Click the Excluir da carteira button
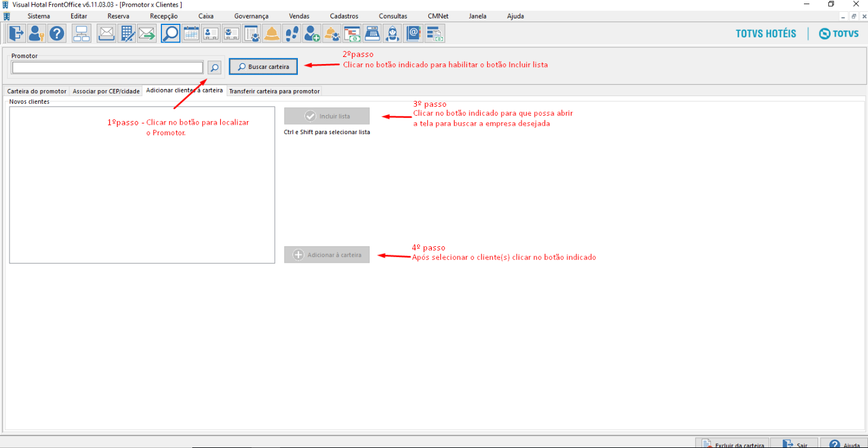Image resolution: width=868 pixels, height=448 pixels. point(732,444)
